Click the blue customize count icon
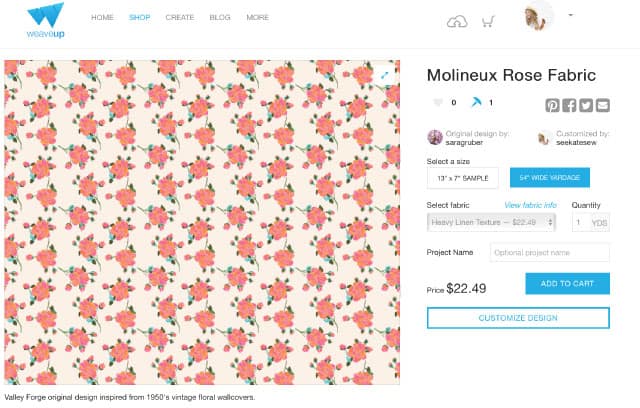Screen dimensions: 640x408 [476, 102]
